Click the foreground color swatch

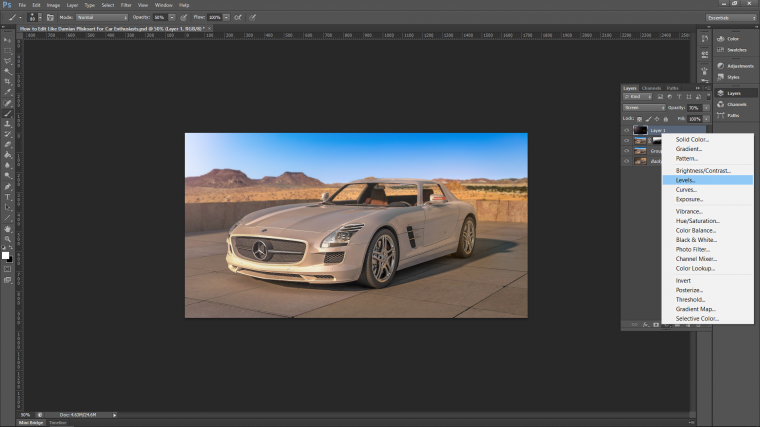coord(5,255)
